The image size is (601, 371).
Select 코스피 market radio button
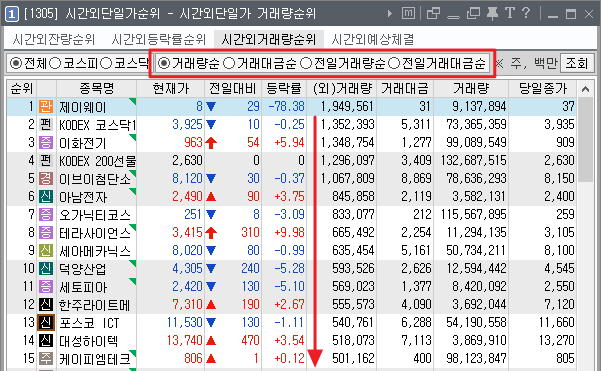coord(55,63)
